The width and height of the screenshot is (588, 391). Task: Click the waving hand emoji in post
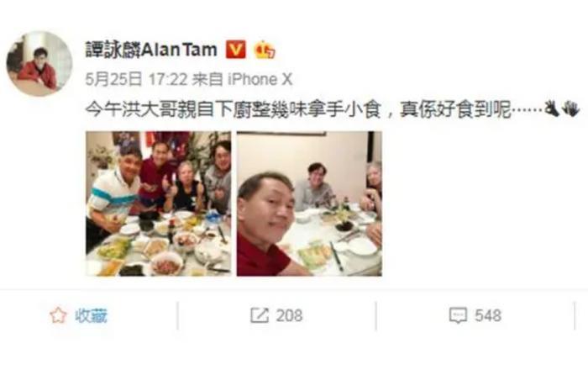click(x=571, y=108)
